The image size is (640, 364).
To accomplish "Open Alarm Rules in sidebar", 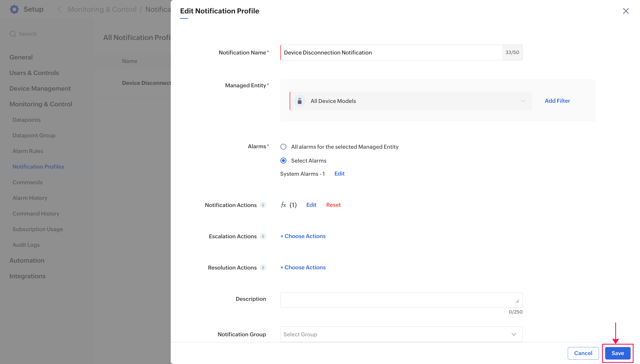I will [x=28, y=151].
